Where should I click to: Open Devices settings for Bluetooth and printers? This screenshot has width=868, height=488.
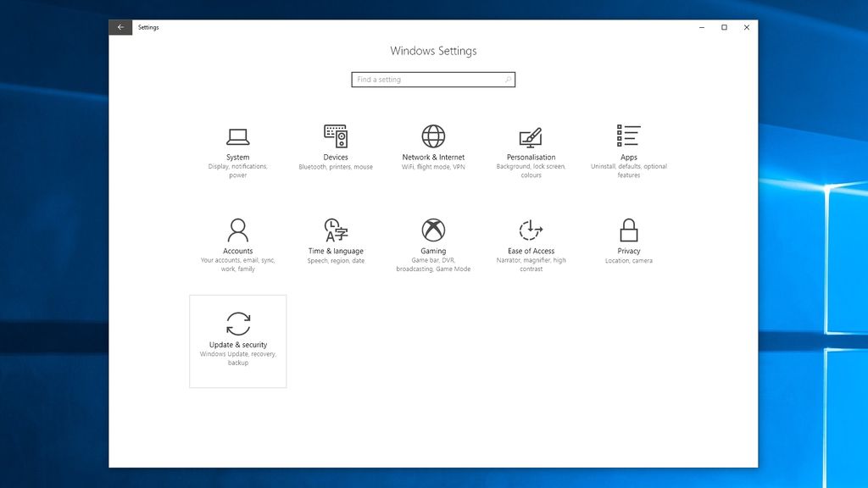pyautogui.click(x=336, y=144)
